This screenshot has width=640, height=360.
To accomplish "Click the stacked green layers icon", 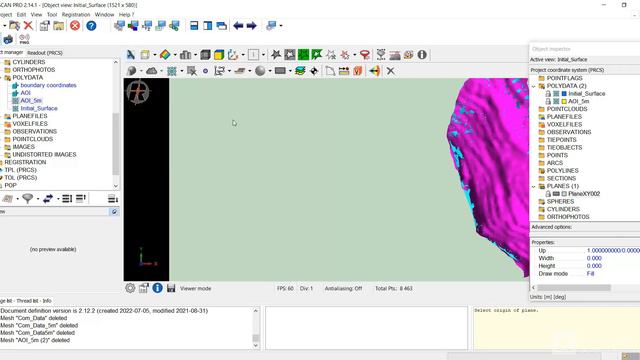I will 300,71.
